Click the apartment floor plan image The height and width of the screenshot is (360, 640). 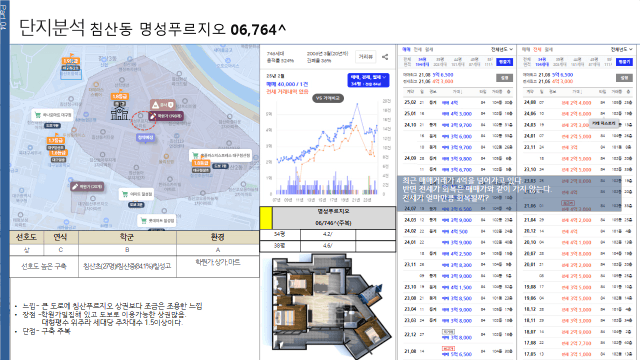[x=327, y=305]
